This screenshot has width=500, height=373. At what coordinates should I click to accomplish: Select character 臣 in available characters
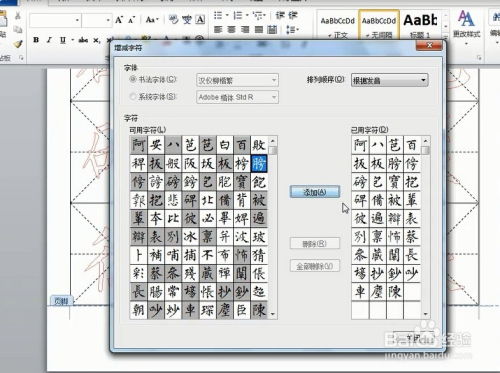(242, 310)
